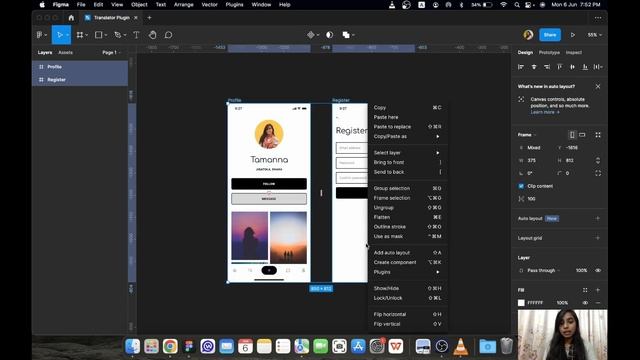Open Move tools dropdown arrow

tap(68, 35)
